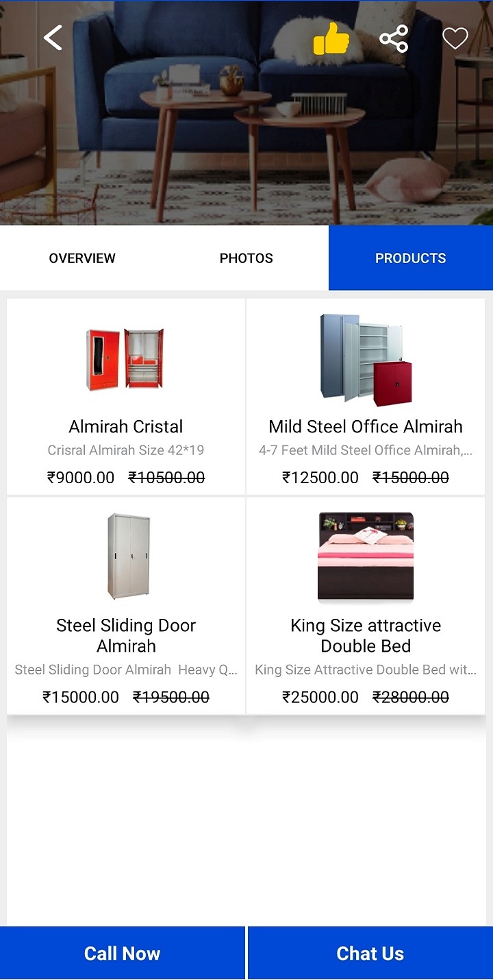
Task: Open the Mild Steel Office Almirah image
Action: tap(366, 358)
